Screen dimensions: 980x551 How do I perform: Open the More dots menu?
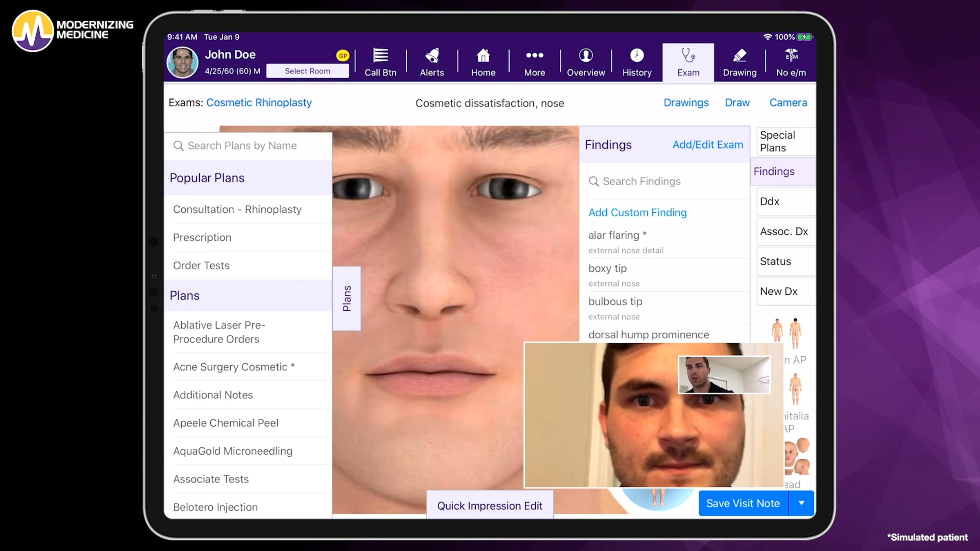(x=535, y=55)
